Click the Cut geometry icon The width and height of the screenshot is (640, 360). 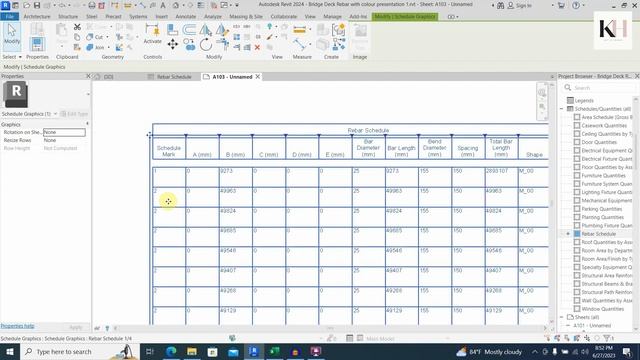(x=90, y=37)
